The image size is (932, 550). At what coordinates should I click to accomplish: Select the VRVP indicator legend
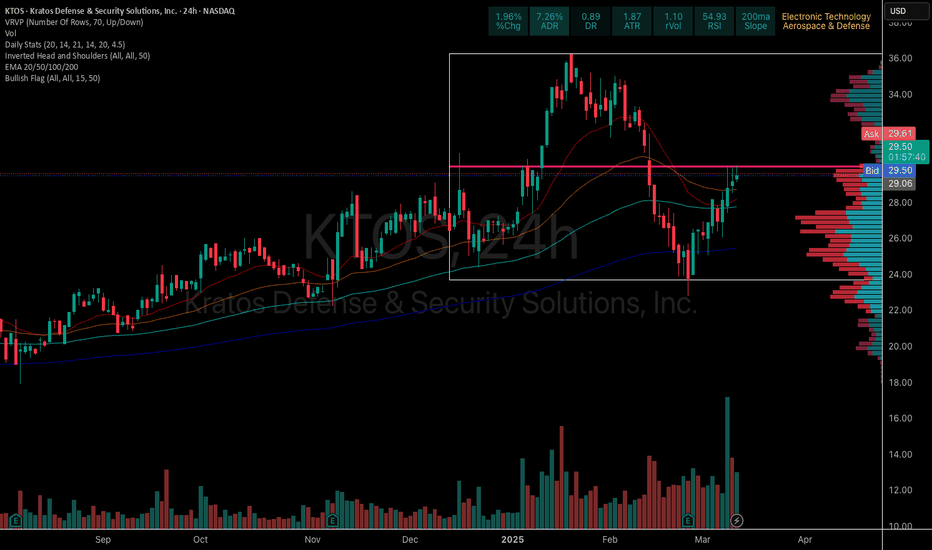[74, 22]
